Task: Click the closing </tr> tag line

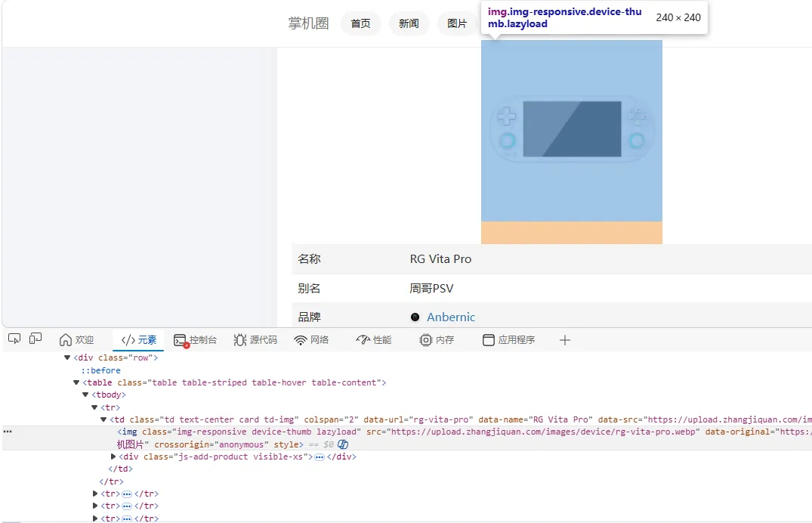Action: (111, 481)
